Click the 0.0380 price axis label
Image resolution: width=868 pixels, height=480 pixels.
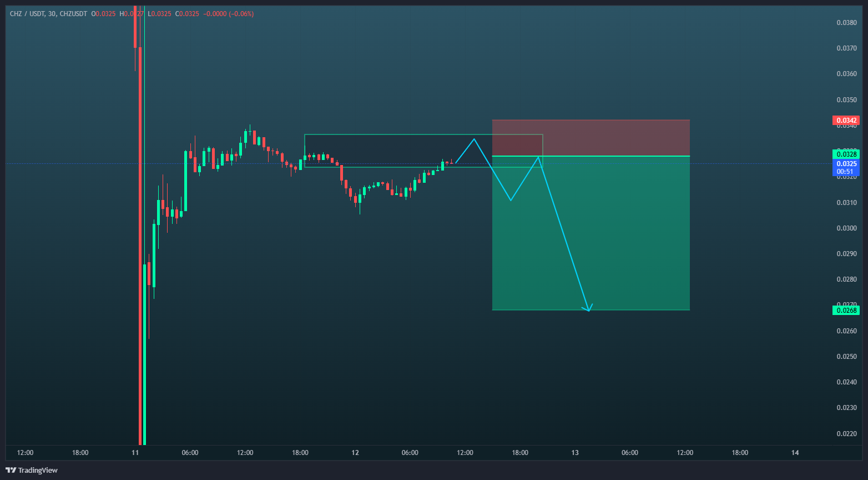click(846, 23)
